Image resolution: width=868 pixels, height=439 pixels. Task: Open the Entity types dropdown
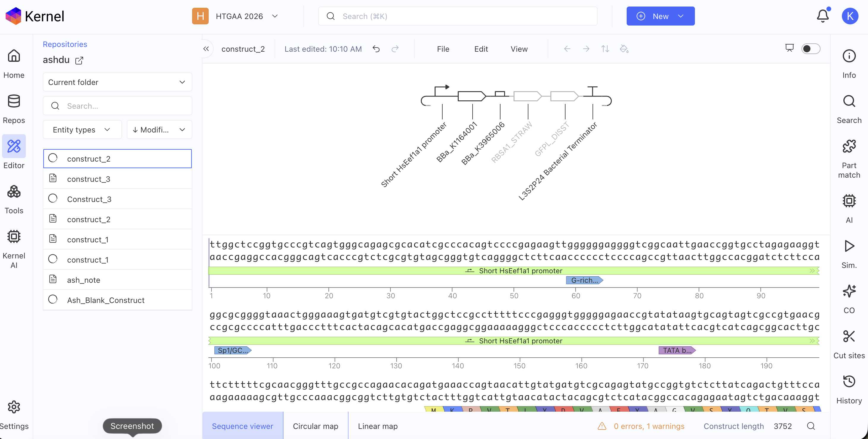tap(82, 130)
